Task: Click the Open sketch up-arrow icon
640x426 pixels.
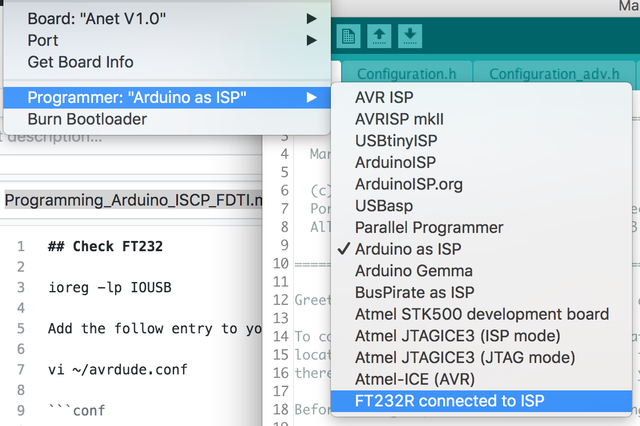Action: coord(379,36)
